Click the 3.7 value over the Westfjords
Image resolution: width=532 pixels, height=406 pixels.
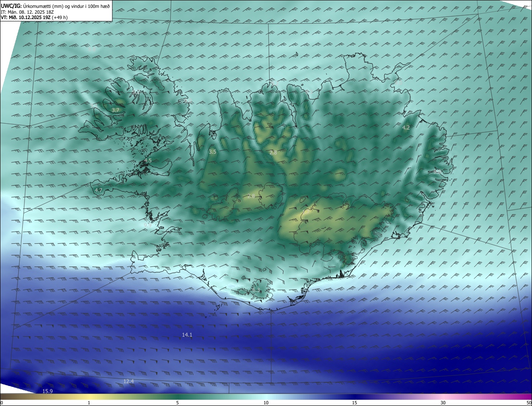tap(116, 110)
